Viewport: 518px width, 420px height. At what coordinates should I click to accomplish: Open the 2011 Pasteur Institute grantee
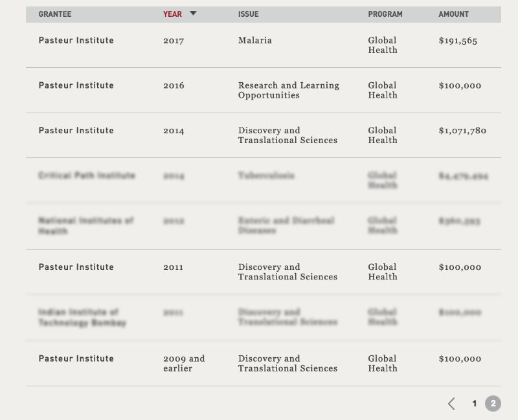pos(76,267)
